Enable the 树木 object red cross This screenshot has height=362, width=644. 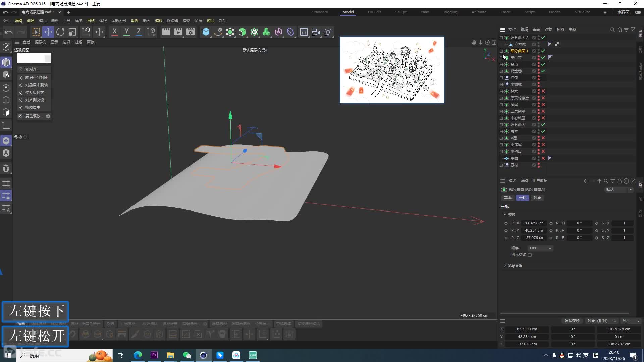click(543, 91)
